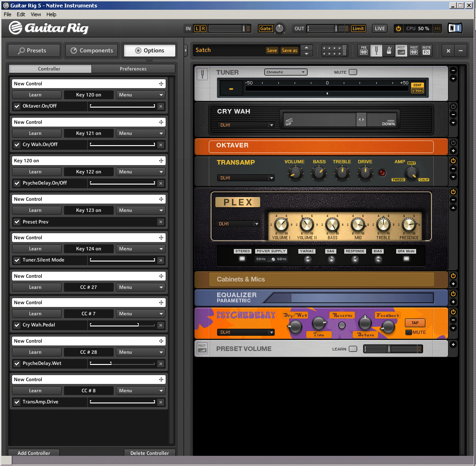
Task: Adjust the Preset Volume slider
Action: 393,349
